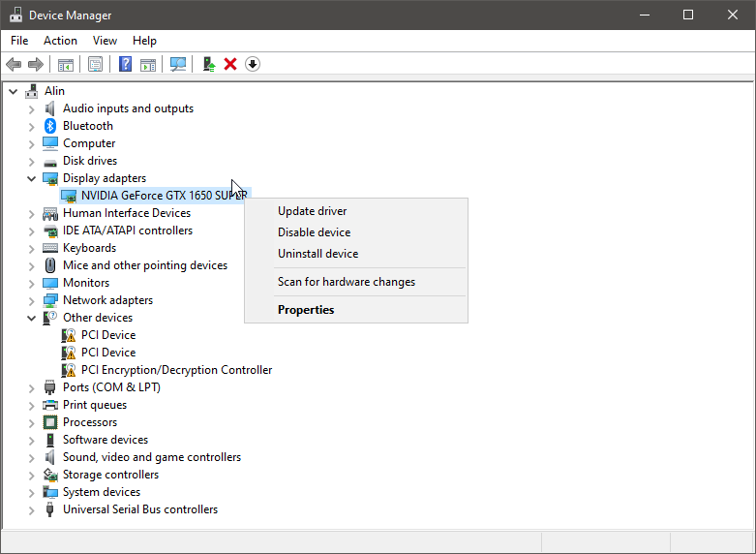756x554 pixels.
Task: Select the Alin computer name label
Action: pos(54,91)
